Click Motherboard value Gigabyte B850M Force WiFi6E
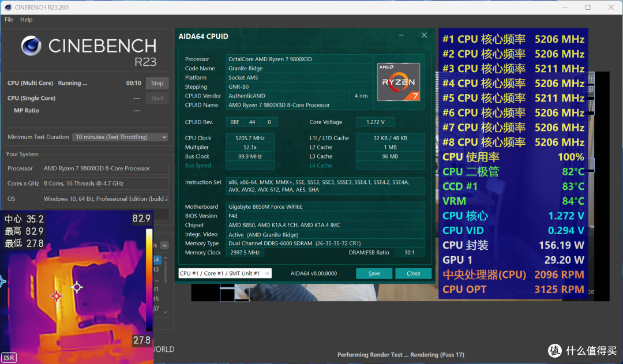623x364 pixels. click(x=265, y=207)
